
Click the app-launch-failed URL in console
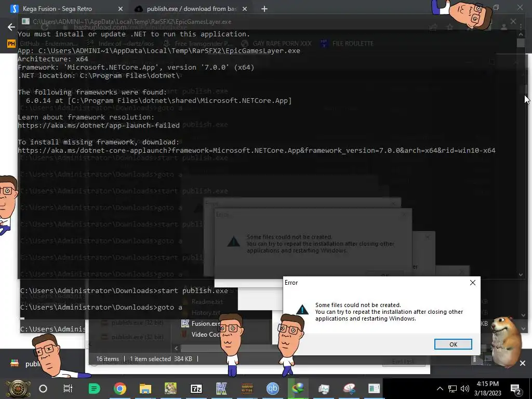[99, 125]
